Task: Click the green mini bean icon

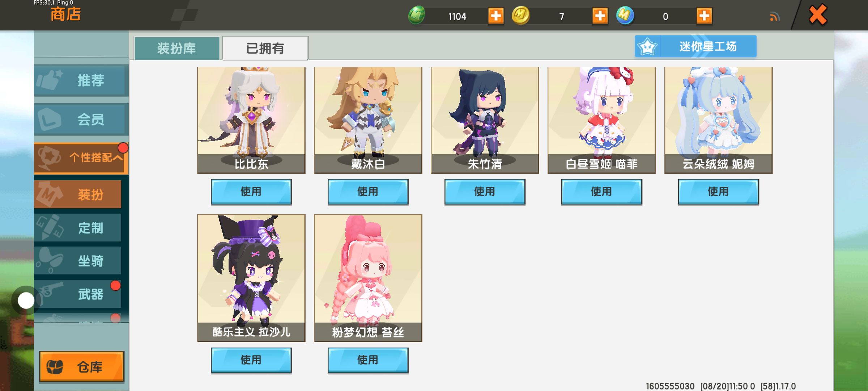Action: (x=417, y=16)
